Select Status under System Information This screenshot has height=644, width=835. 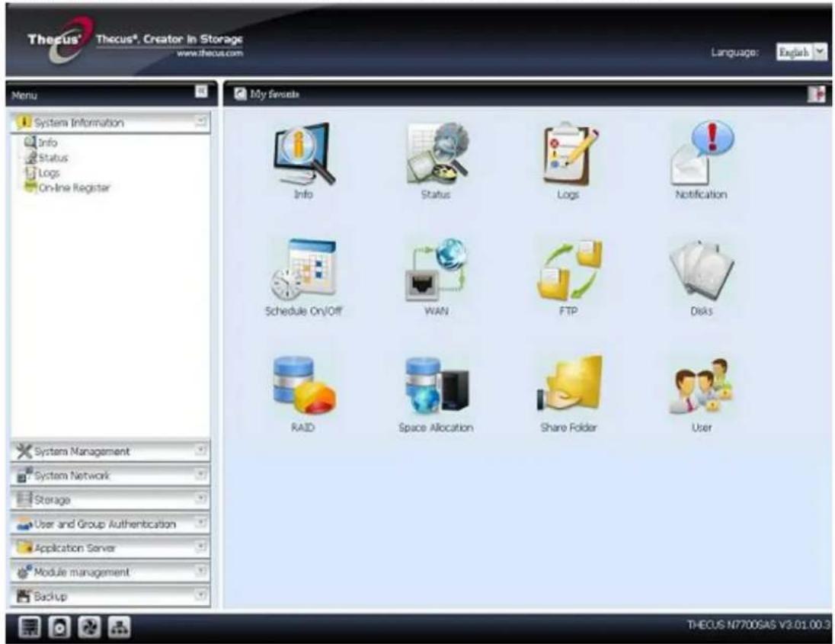point(52,158)
